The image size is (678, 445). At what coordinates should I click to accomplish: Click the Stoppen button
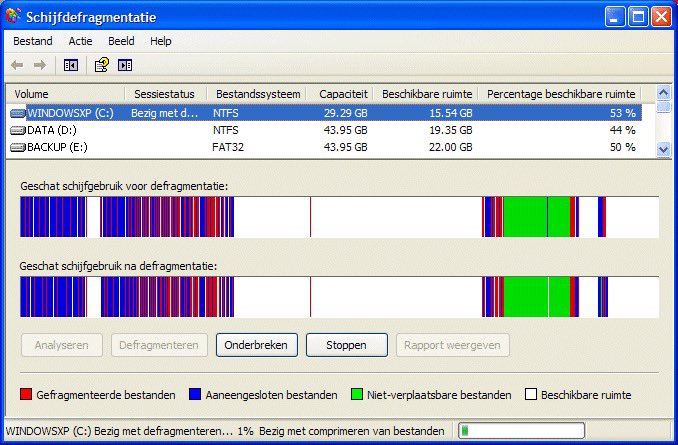pyautogui.click(x=347, y=345)
